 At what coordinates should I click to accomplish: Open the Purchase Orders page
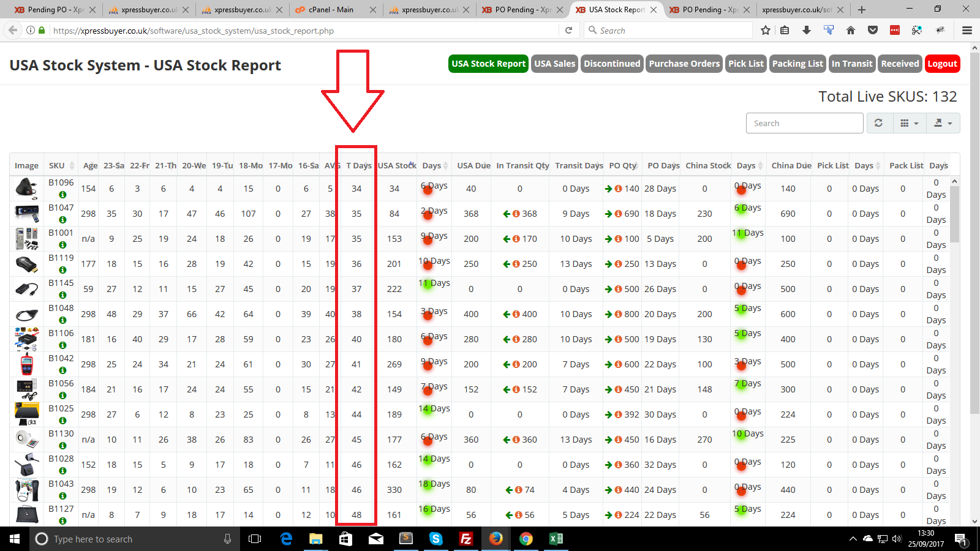[684, 64]
